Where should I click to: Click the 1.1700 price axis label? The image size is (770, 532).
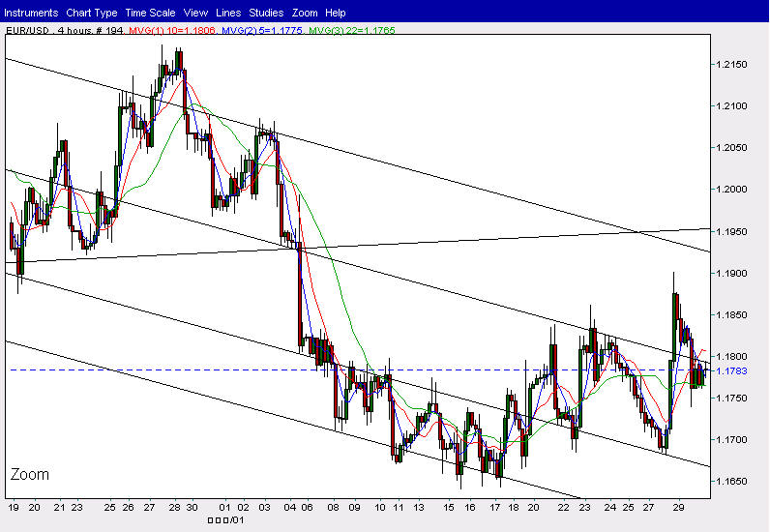click(731, 440)
